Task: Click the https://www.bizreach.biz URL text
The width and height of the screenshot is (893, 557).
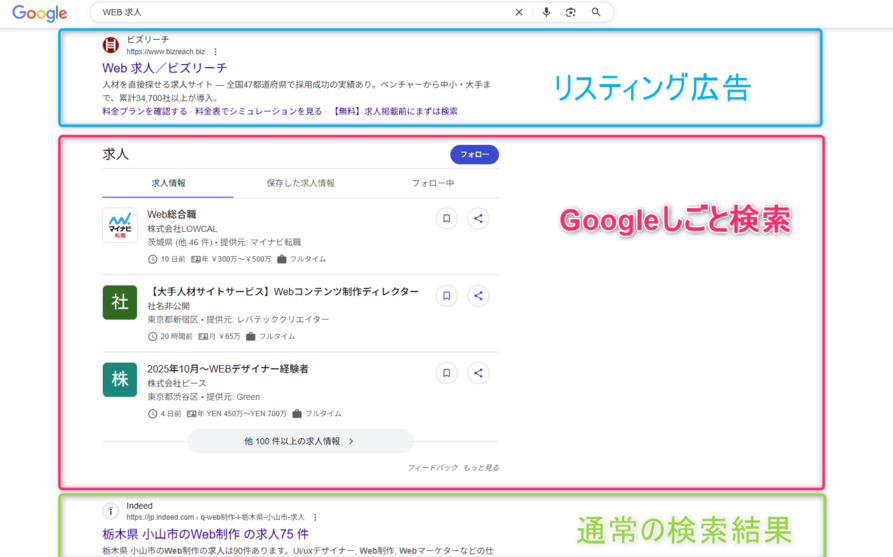Action: (166, 52)
